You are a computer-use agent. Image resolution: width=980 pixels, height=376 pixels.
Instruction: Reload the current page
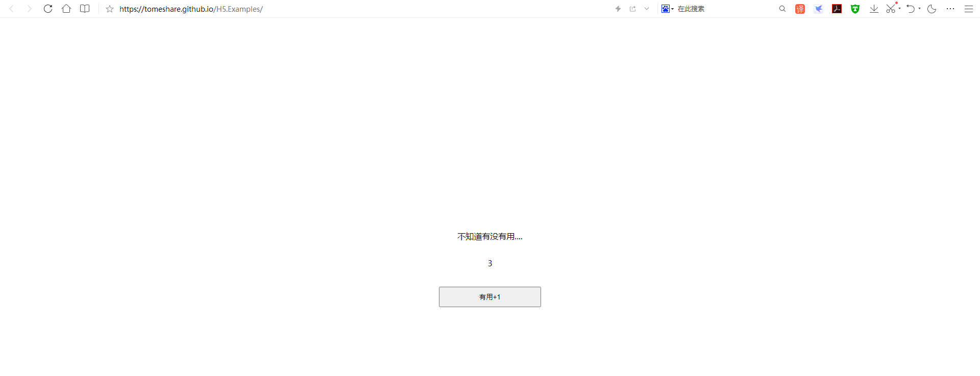click(x=48, y=9)
